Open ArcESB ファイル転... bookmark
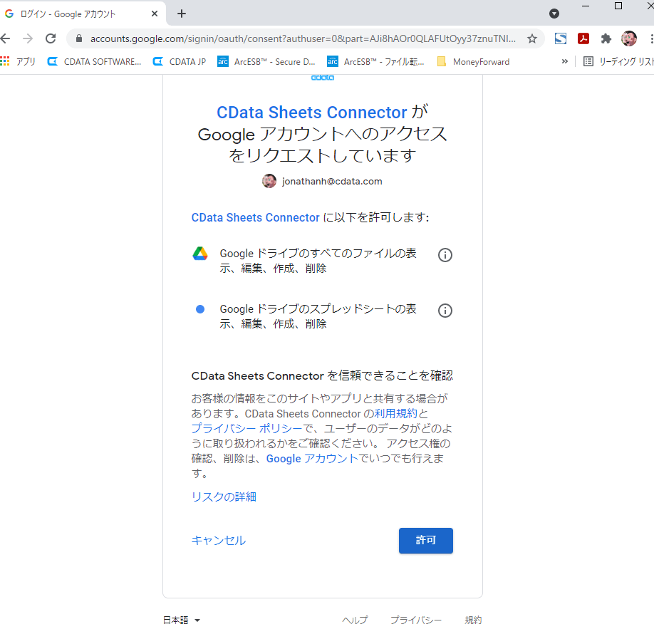This screenshot has height=644, width=654. (375, 62)
